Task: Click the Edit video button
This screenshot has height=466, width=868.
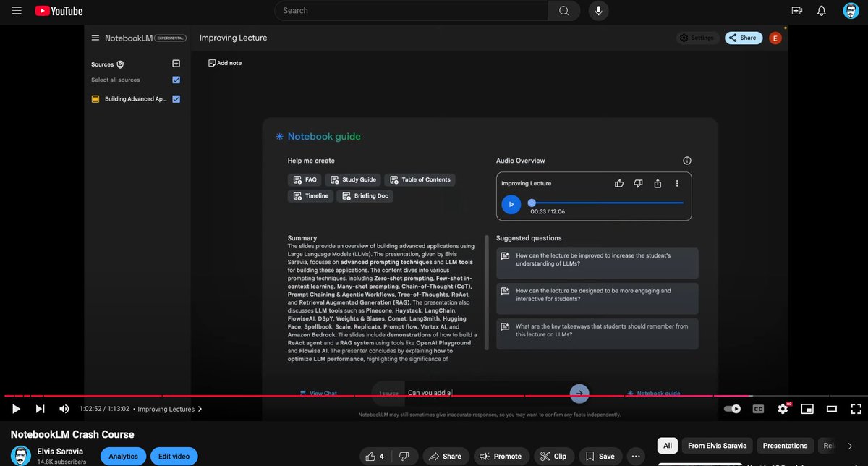Action: click(x=174, y=457)
